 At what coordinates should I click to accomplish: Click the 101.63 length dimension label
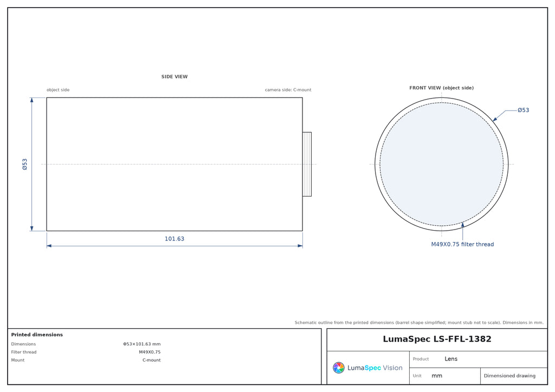(x=175, y=239)
